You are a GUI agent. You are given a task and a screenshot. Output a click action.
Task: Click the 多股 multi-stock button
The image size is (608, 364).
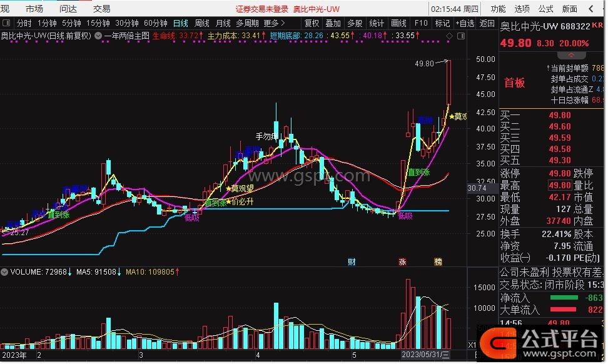(355, 23)
